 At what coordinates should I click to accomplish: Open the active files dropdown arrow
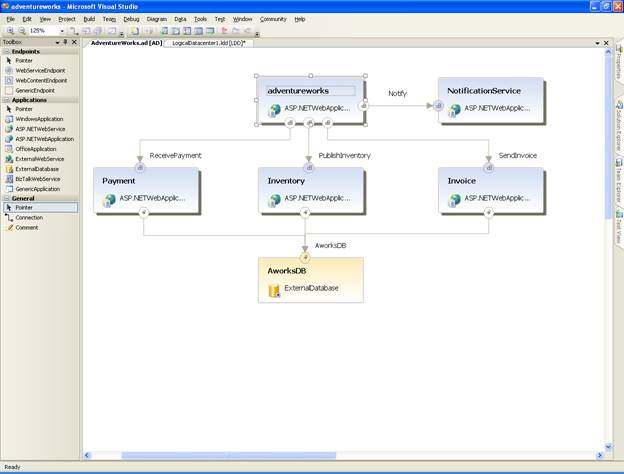(597, 43)
